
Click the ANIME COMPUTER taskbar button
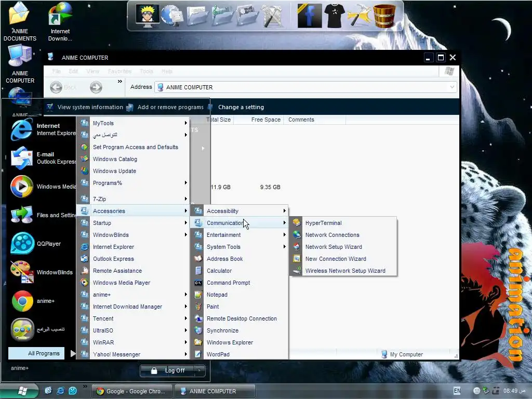(x=215, y=391)
